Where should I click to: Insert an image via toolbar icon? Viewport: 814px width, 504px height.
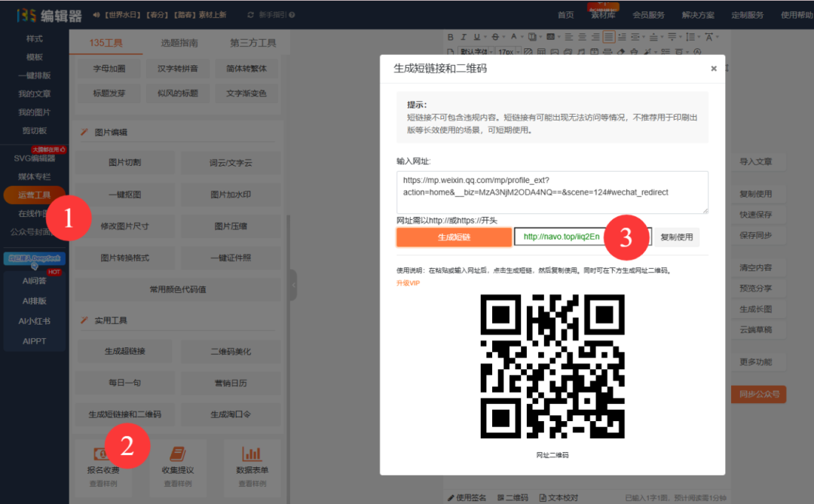tap(555, 52)
